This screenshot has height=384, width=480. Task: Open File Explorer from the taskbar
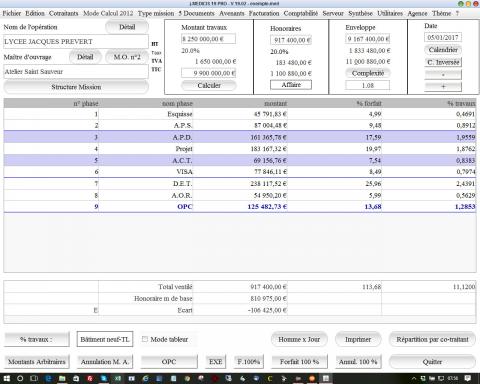click(62, 378)
